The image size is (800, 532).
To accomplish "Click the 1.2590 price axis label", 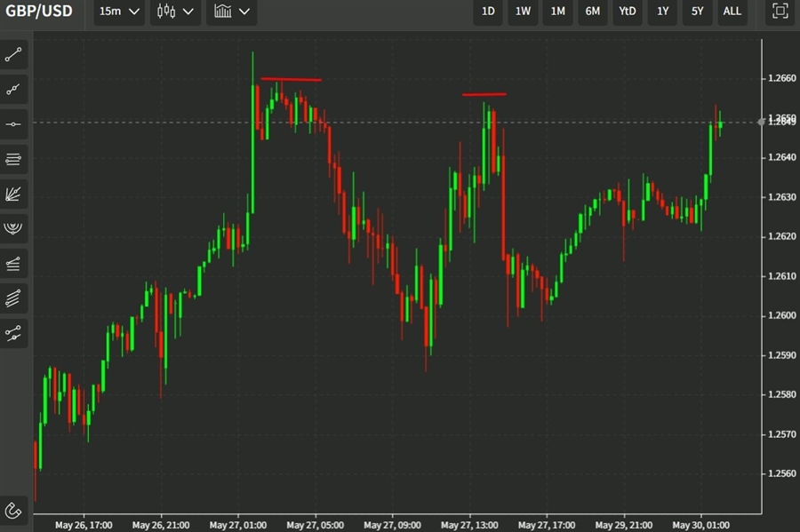I will tap(781, 355).
